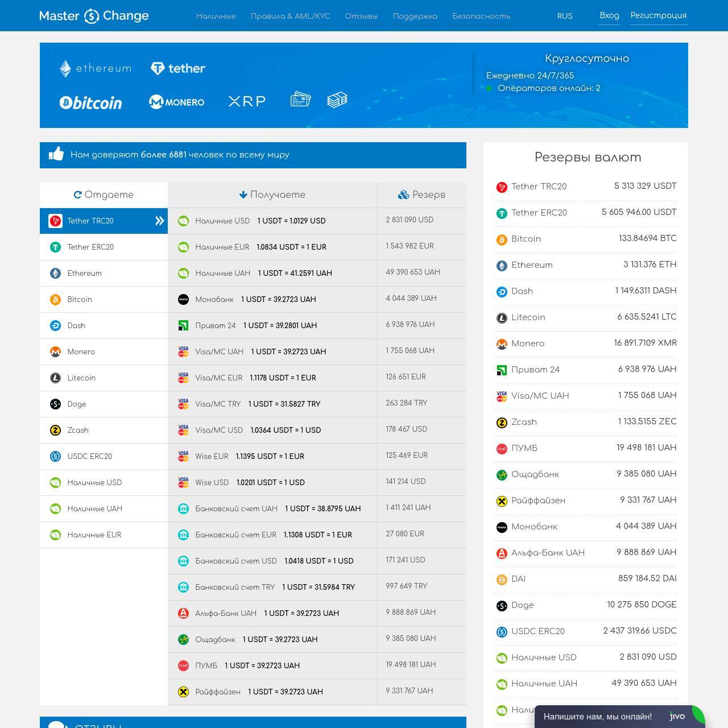Click the Отзывы section header at bottom
The image size is (728, 728).
click(x=253, y=722)
